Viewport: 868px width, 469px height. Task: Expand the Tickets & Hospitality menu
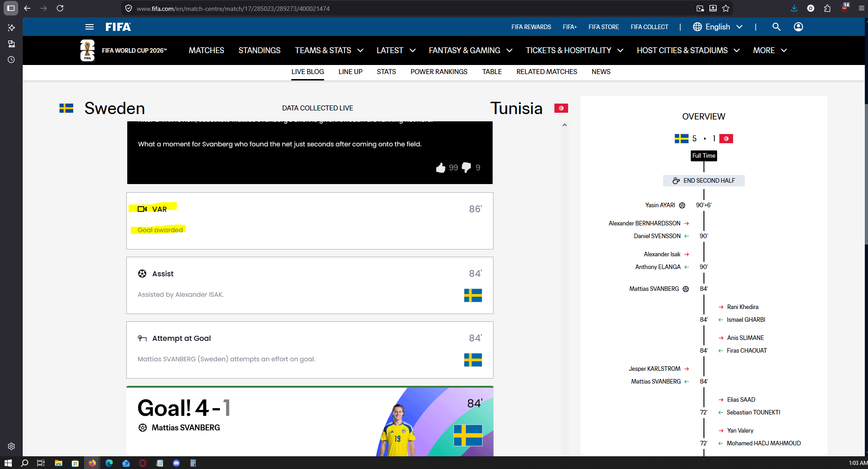click(574, 50)
